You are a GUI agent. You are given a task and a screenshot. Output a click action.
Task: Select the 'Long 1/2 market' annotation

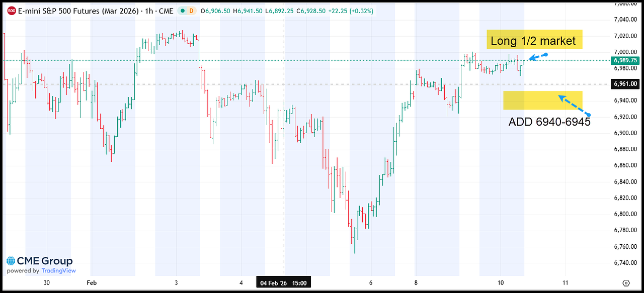pyautogui.click(x=534, y=40)
